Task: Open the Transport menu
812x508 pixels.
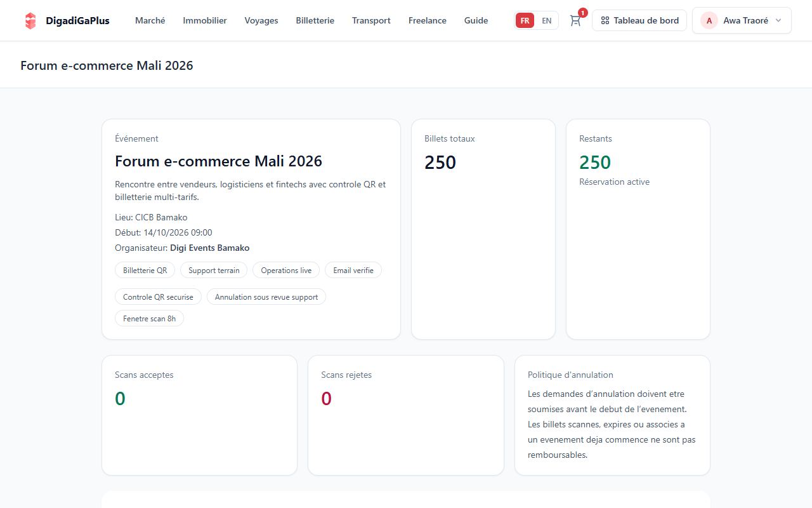Action: click(371, 20)
